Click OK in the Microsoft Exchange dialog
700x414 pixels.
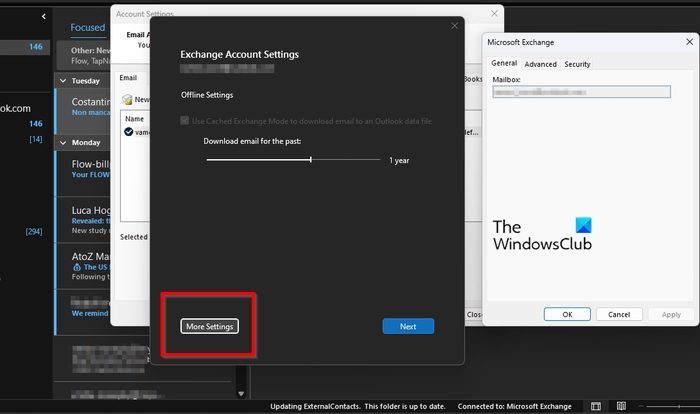coord(567,314)
